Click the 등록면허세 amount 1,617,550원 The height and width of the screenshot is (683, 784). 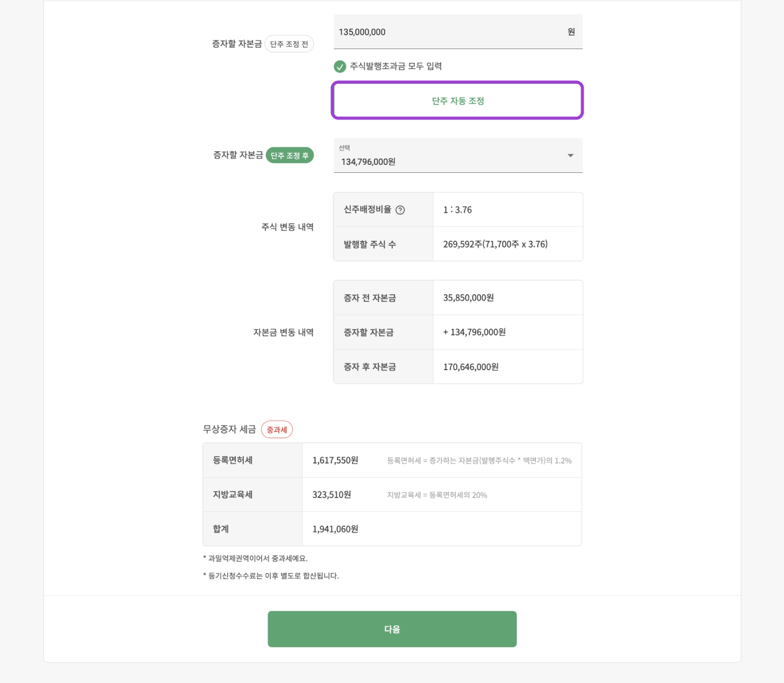[335, 460]
